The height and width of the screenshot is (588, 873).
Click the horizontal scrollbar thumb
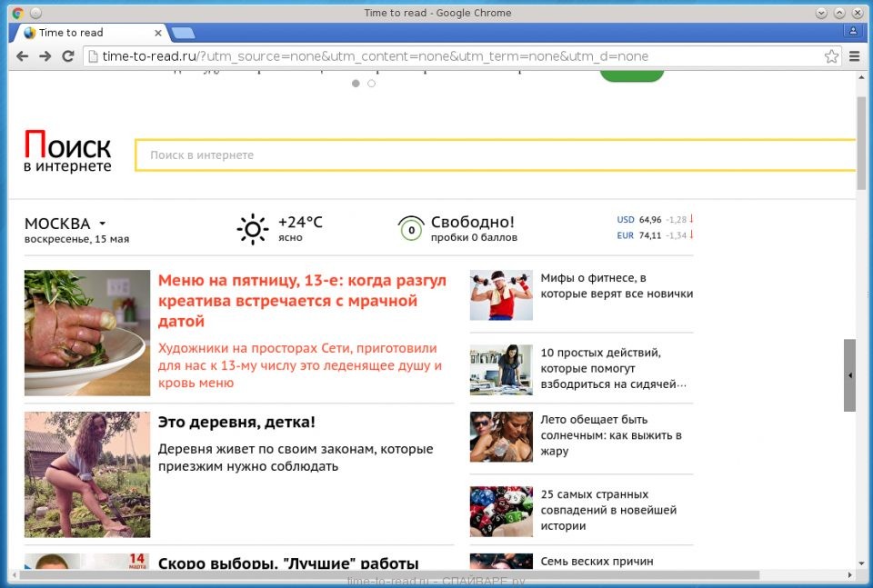(x=390, y=574)
